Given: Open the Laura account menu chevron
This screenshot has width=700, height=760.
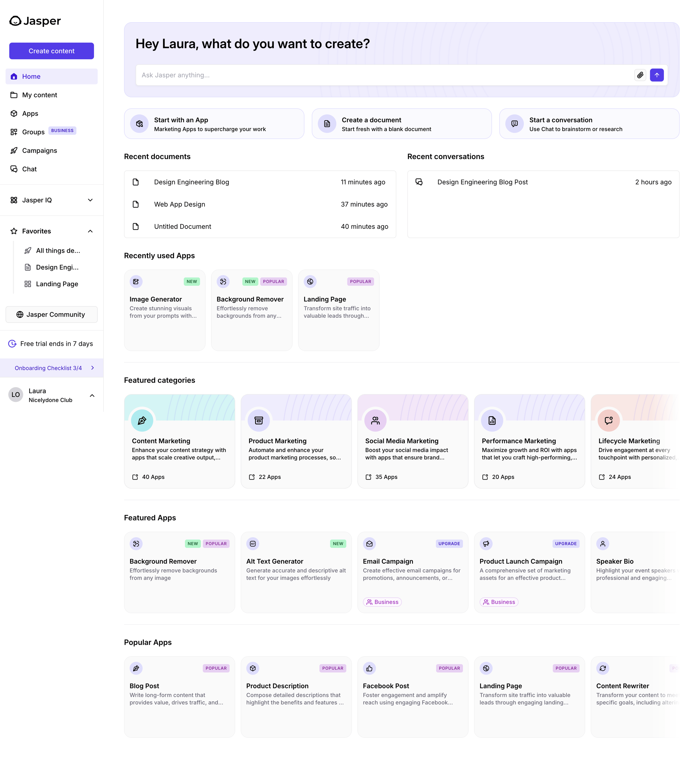Looking at the screenshot, I should (92, 395).
